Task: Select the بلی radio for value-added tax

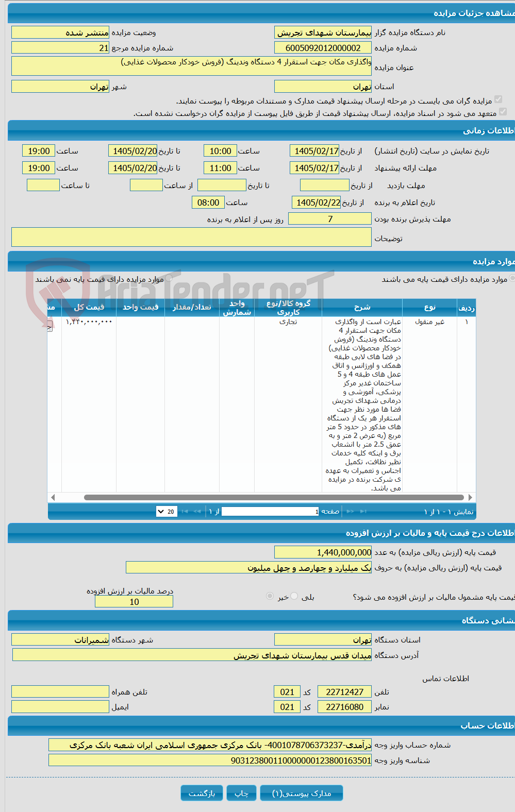Action: [294, 596]
